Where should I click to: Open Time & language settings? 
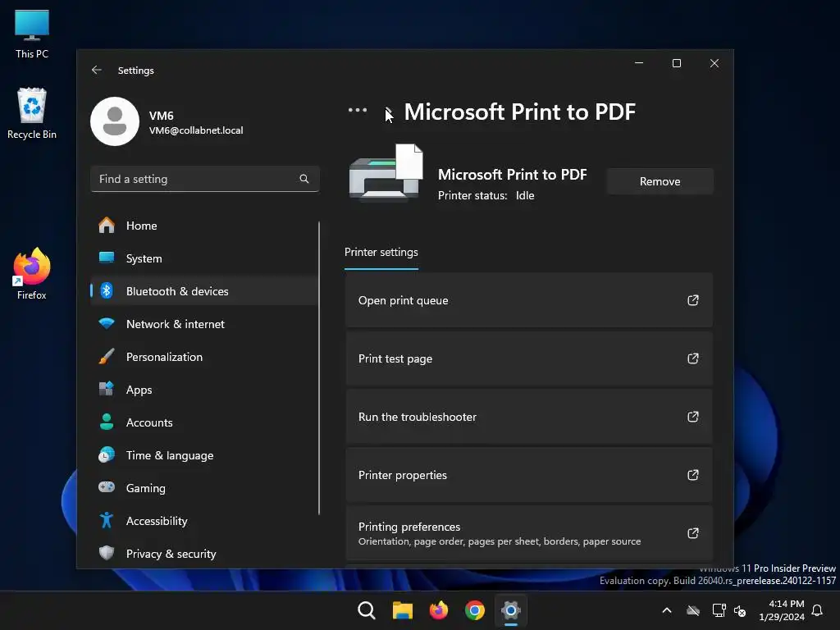point(203,455)
